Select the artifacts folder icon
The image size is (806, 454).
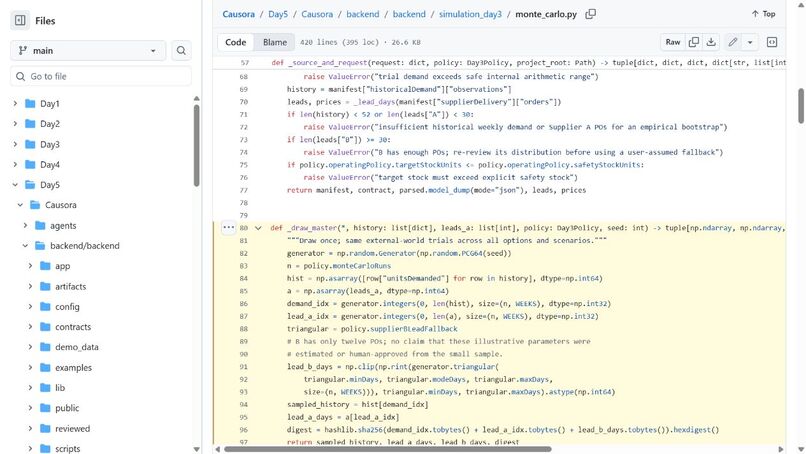click(x=45, y=286)
